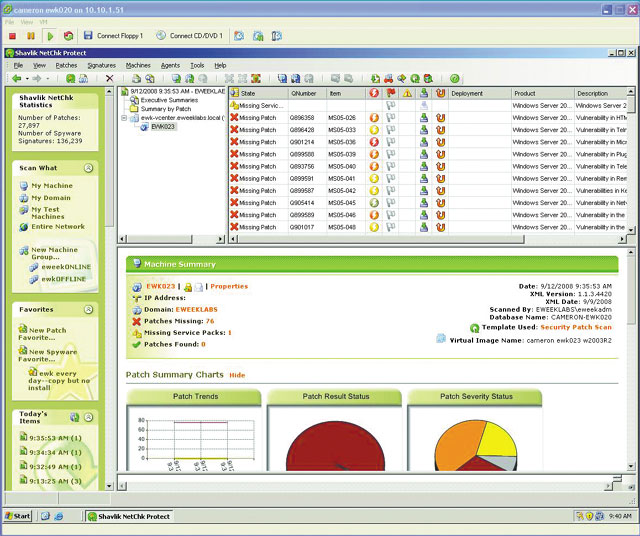640x536 pixels.
Task: Open the 9:35:53 AM scan item
Action: pyautogui.click(x=55, y=438)
